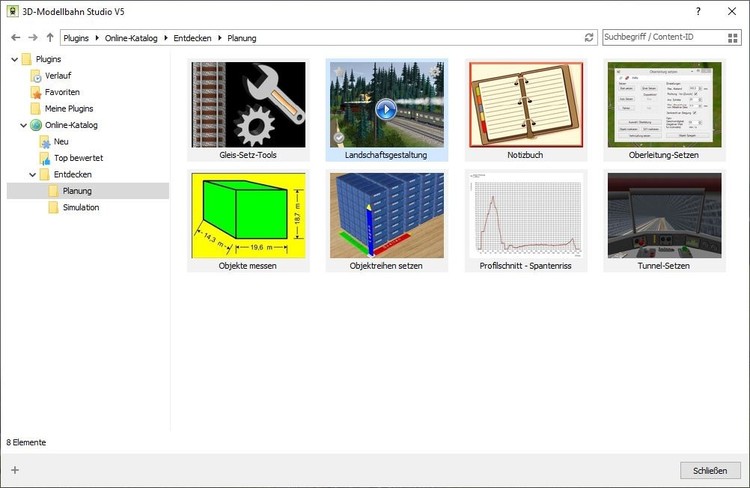Navigate up one level arrow
Image resolution: width=750 pixels, height=488 pixels.
pos(50,37)
